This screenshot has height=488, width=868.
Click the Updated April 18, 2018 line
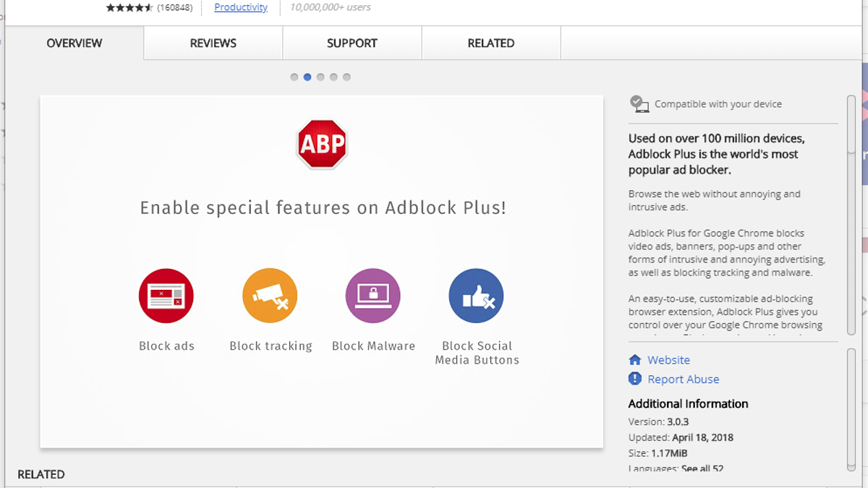coord(681,437)
